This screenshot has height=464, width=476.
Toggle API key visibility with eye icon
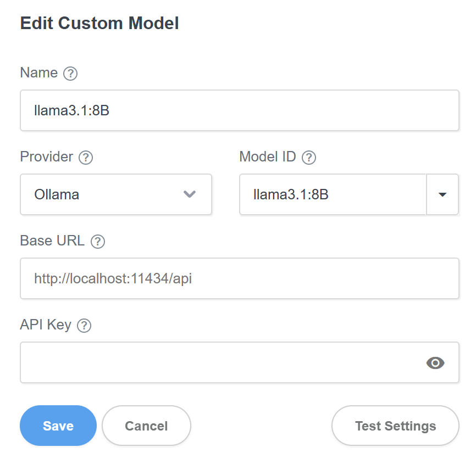pyautogui.click(x=435, y=363)
